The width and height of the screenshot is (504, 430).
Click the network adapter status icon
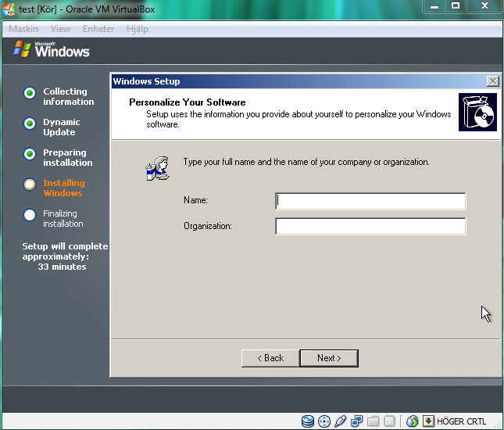(x=357, y=421)
